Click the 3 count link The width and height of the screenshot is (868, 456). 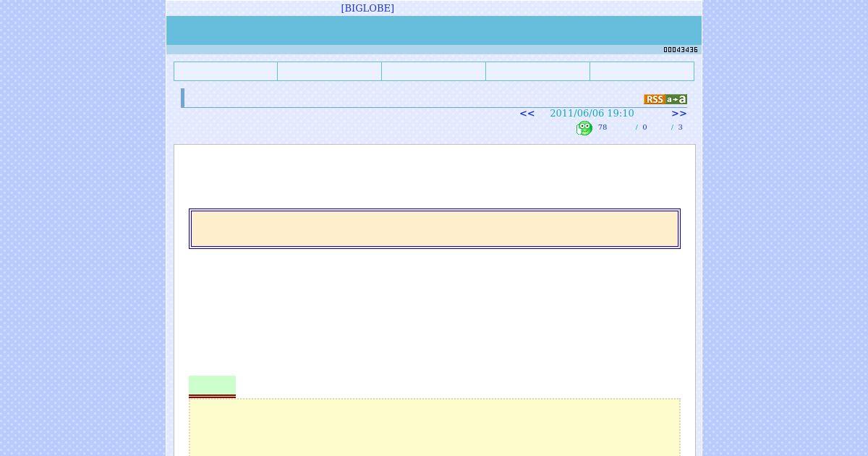pyautogui.click(x=680, y=127)
